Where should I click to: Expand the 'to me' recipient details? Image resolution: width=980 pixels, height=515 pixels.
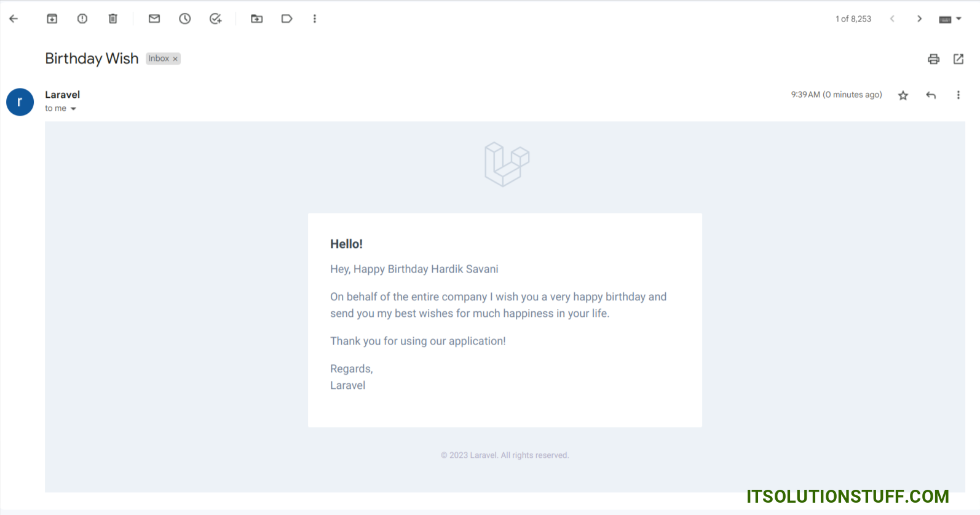[73, 109]
